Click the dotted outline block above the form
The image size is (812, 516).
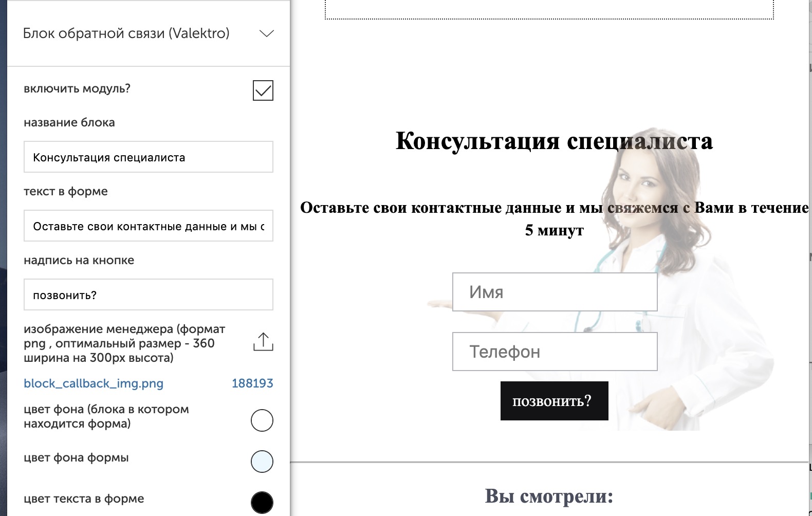(x=549, y=9)
